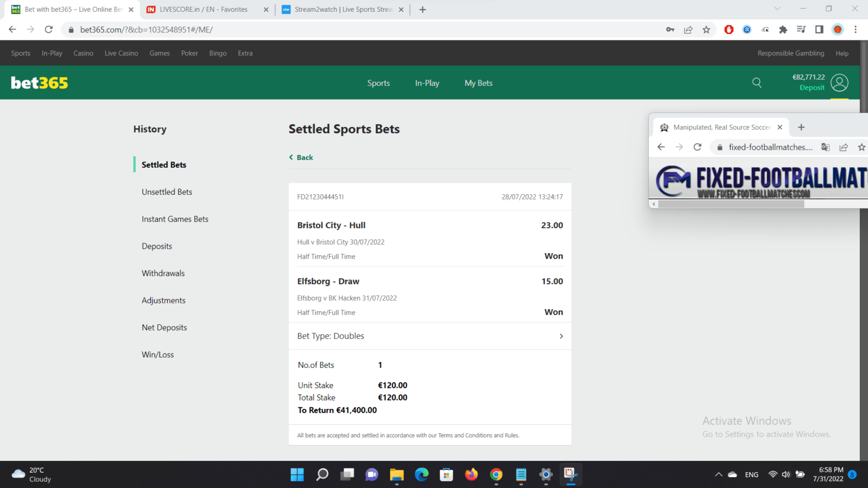Open the Windows Start menu
868x488 pixels.
coord(297,474)
